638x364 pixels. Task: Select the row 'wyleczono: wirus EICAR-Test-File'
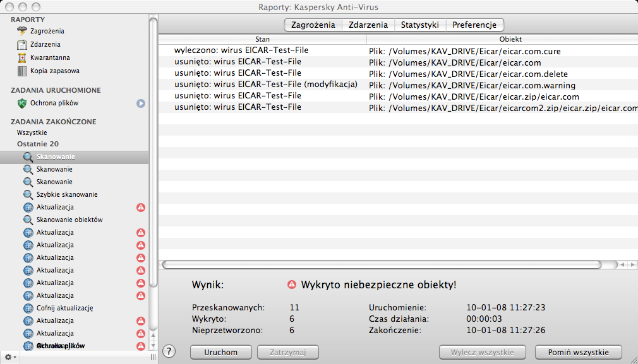coord(399,50)
